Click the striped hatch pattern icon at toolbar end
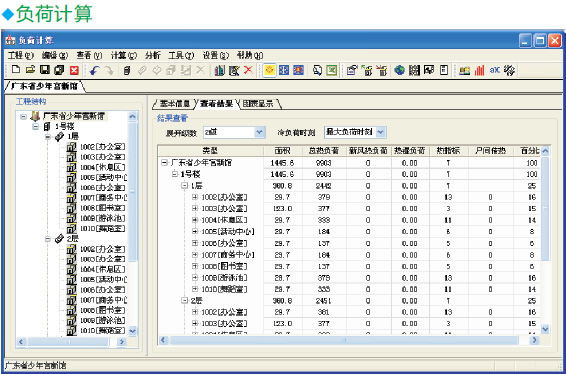Viewport: 566px width, 374px height. coord(509,70)
